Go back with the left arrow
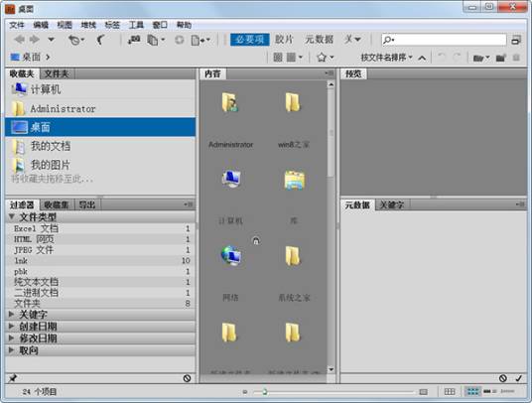 pos(19,40)
